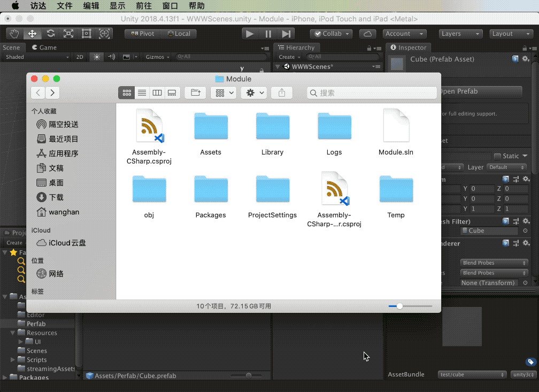Open the Shaded draw mode dropdown

pos(36,57)
